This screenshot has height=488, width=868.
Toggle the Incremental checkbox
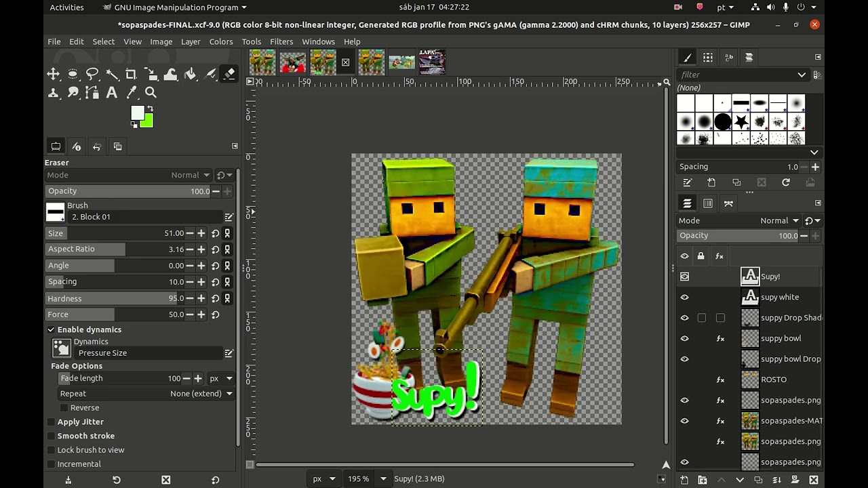coord(51,464)
